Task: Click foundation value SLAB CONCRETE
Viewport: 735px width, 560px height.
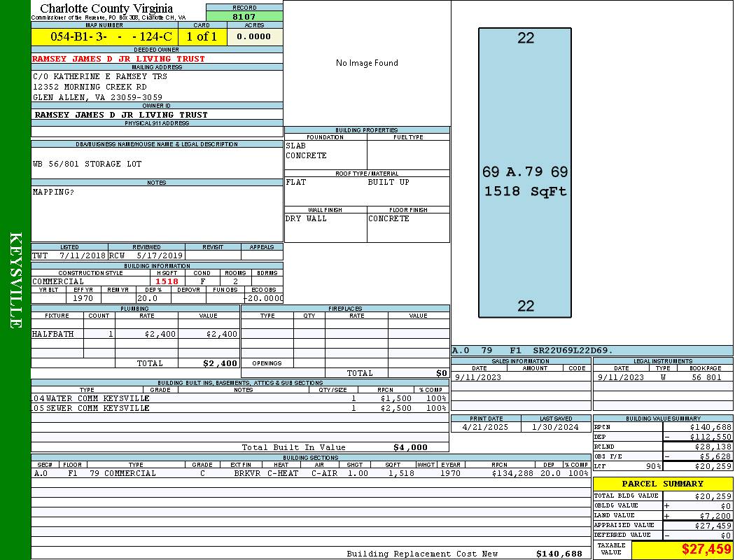Action: (x=306, y=150)
